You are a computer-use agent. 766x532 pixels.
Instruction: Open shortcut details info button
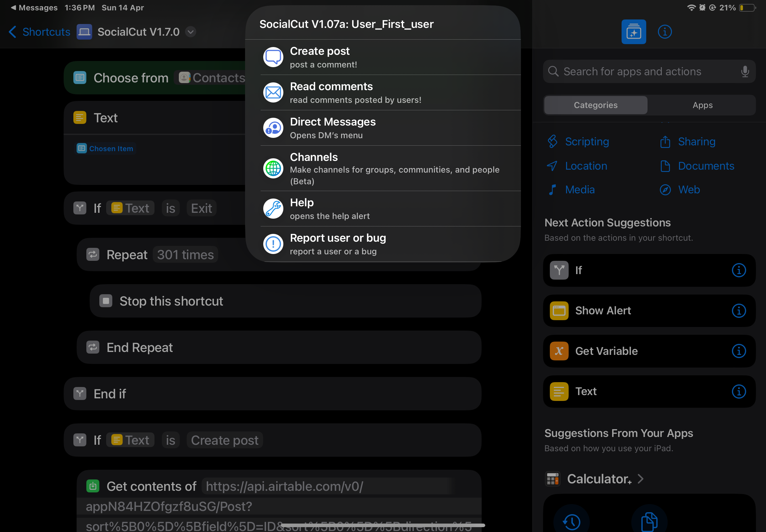[665, 32]
